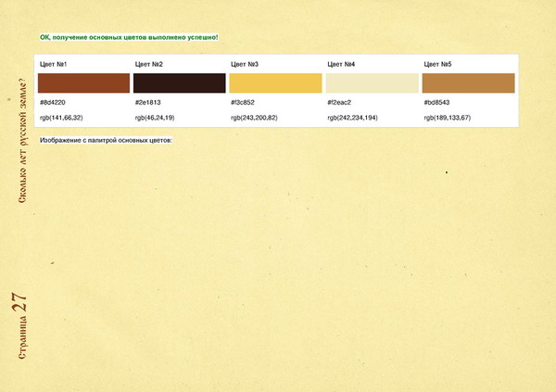Image resolution: width=556 pixels, height=392 pixels.
Task: Click the vertical title Сколько лет русской земле?
Action: click(x=22, y=141)
